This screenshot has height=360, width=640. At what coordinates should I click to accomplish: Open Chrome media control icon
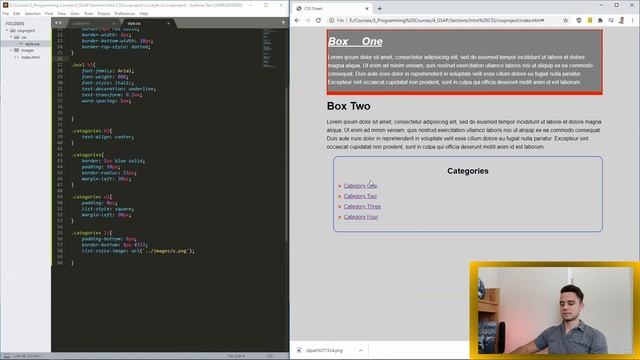click(611, 20)
